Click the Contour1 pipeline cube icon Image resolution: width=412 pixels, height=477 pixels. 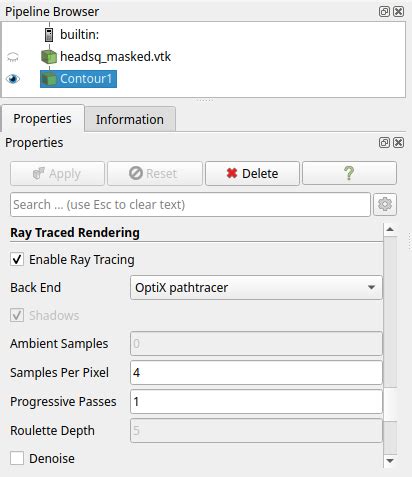point(49,79)
